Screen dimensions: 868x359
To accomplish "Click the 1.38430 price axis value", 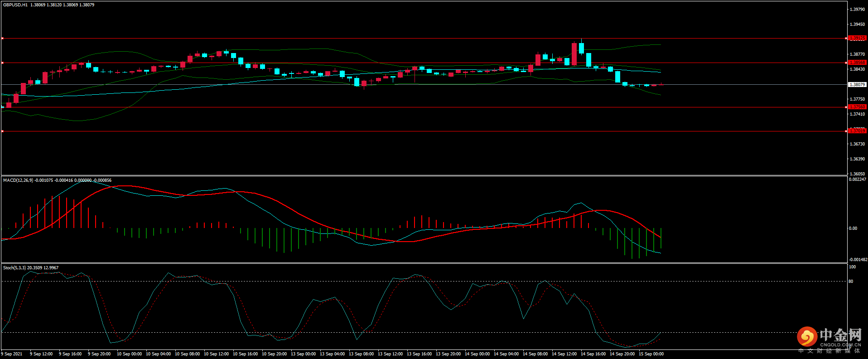I will (857, 69).
